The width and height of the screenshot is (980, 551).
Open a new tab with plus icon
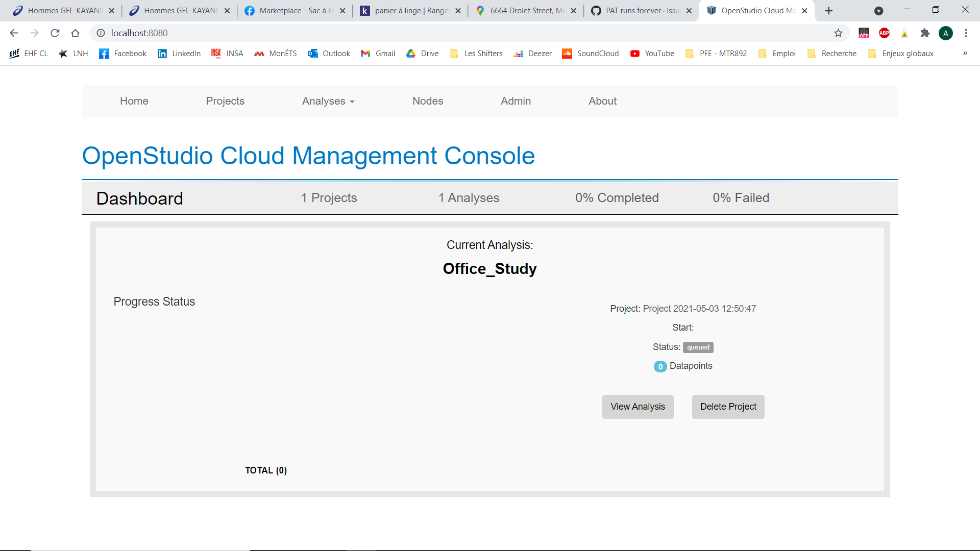coord(829,11)
